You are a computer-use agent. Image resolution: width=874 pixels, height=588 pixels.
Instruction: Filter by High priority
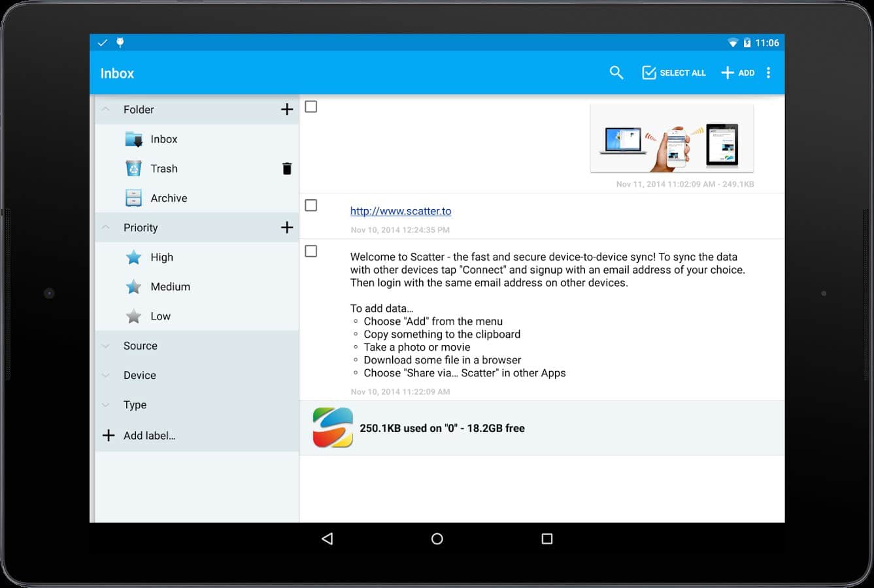[161, 257]
